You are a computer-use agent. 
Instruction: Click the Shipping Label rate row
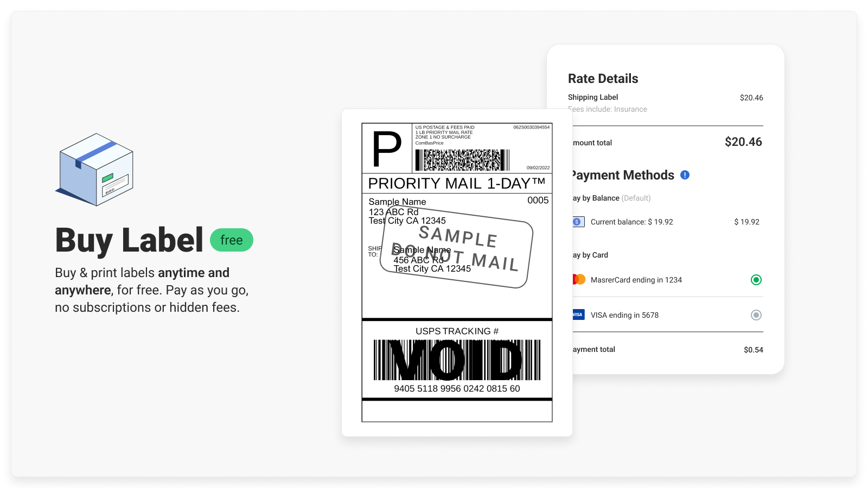(593, 98)
